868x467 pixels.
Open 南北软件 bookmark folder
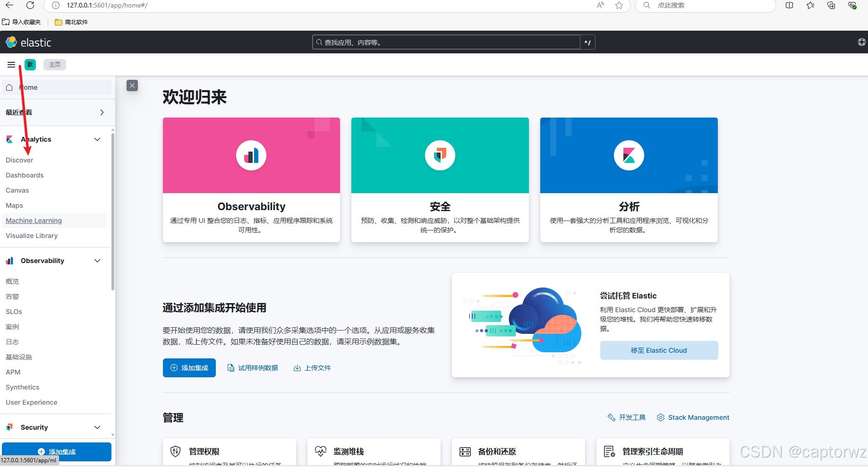tap(71, 22)
